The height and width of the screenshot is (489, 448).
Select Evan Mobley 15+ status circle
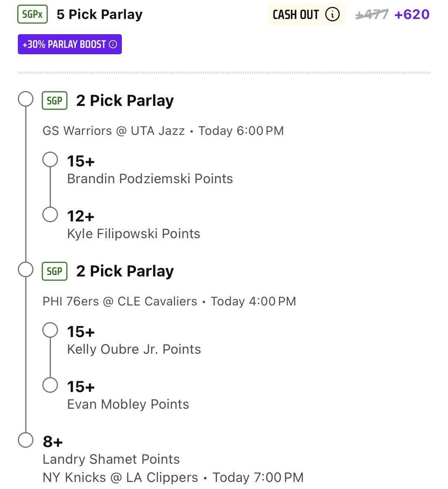coord(50,385)
